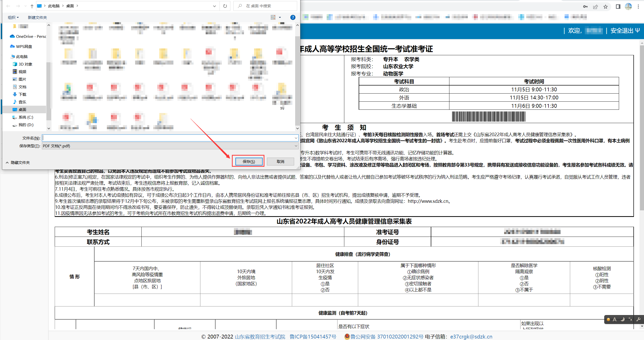644x340 pixels.
Task: Expand the view options dropdown arrow
Action: click(280, 17)
